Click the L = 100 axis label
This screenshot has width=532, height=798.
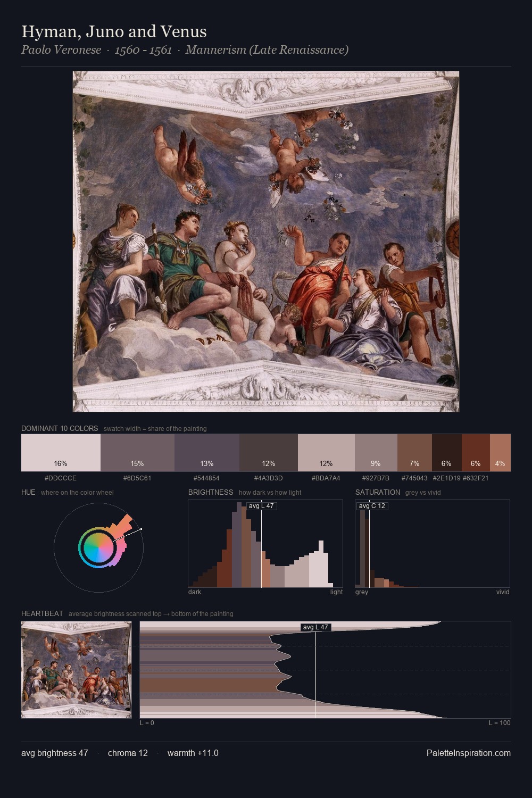(x=500, y=723)
